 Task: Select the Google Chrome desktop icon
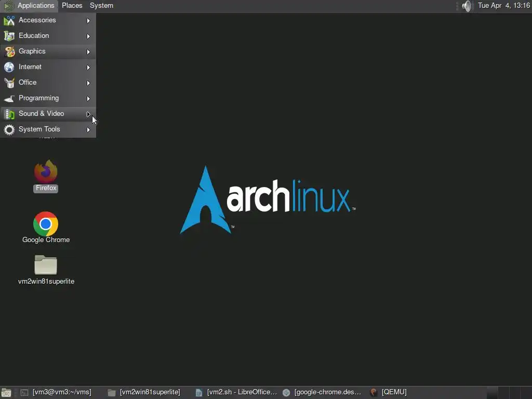pos(46,224)
